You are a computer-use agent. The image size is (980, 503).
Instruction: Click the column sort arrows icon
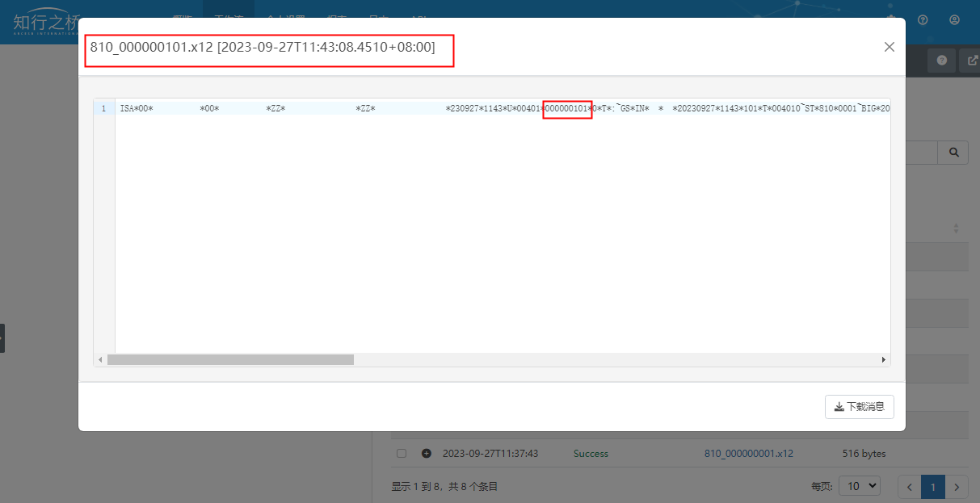point(957,228)
